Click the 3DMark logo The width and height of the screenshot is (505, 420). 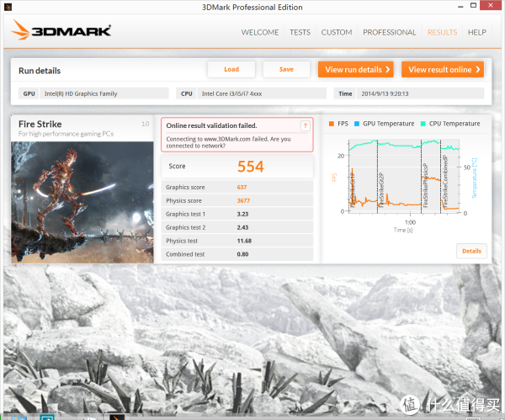[x=61, y=30]
